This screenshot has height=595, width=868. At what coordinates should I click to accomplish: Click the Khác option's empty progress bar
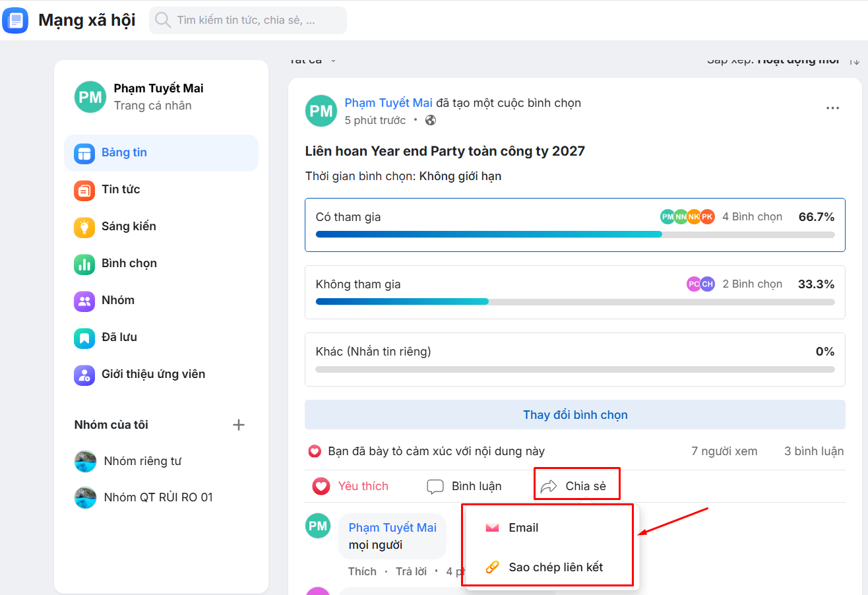point(575,369)
